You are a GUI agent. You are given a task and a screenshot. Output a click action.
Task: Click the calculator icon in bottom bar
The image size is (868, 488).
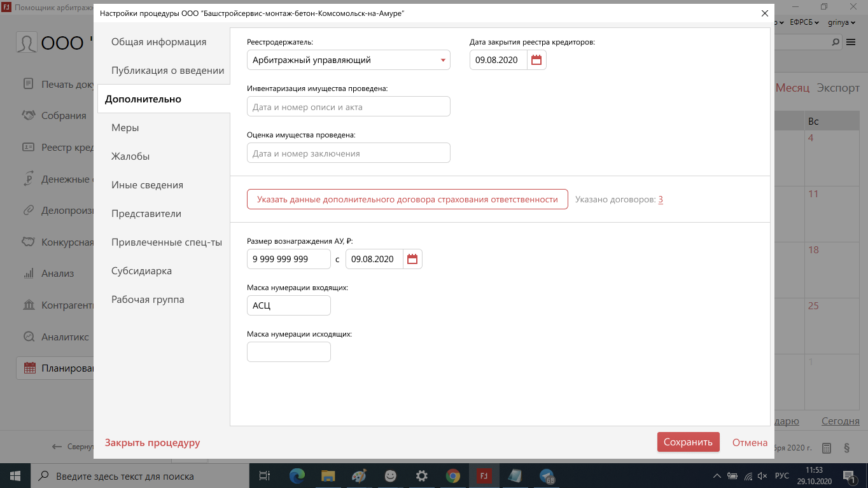coord(827,447)
